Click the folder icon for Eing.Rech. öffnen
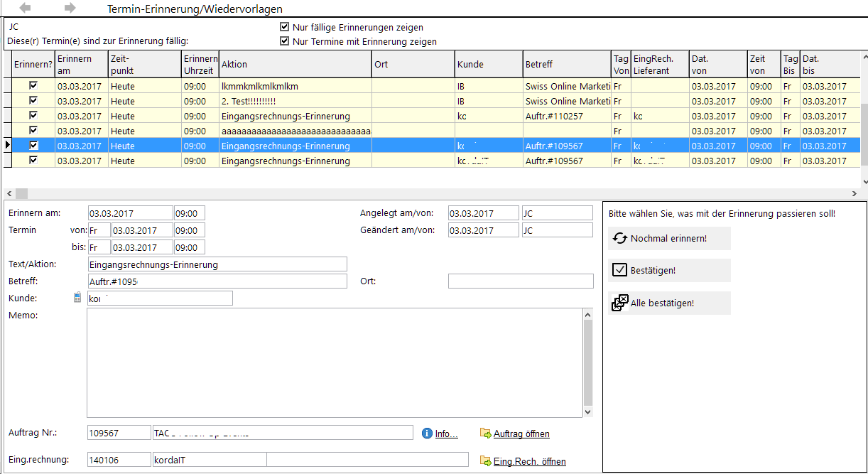 486,460
